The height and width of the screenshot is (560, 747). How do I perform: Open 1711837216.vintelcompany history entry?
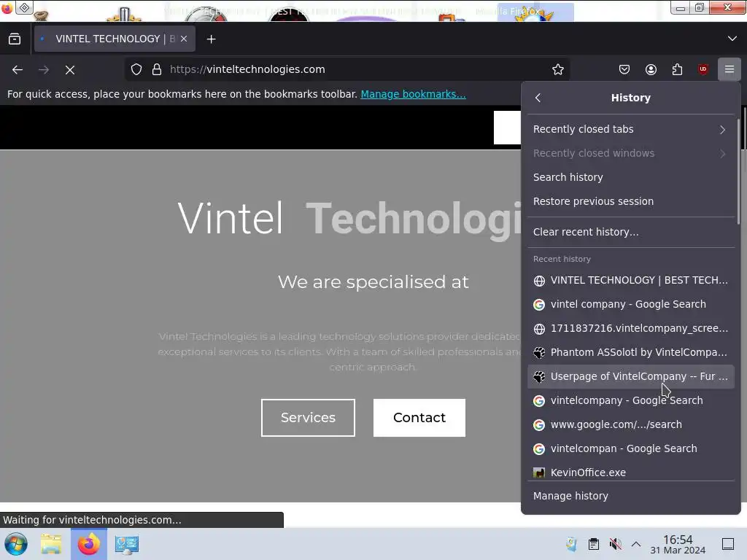(631, 329)
